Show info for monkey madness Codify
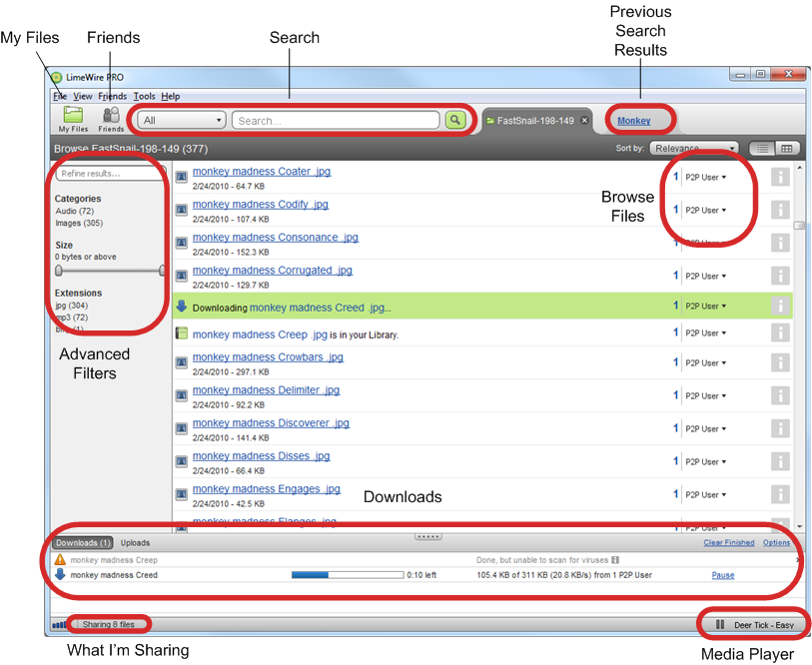The image size is (812, 665). 780,210
